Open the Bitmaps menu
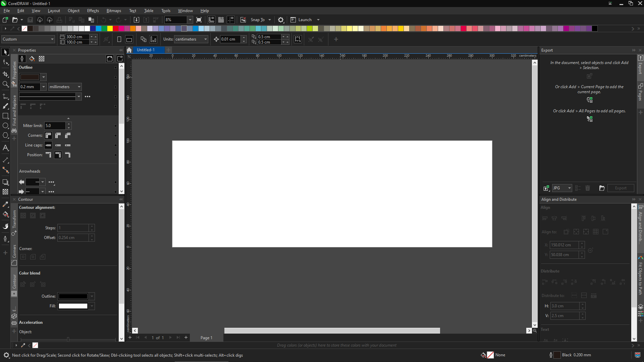This screenshot has height=362, width=644. point(114,11)
